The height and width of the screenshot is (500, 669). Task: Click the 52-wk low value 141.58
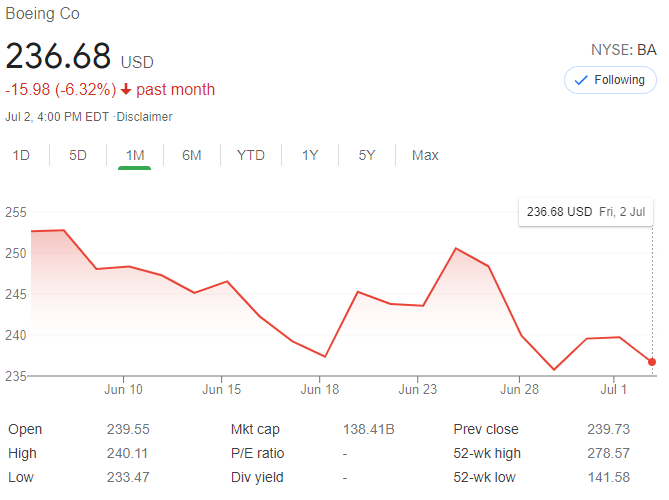point(609,477)
